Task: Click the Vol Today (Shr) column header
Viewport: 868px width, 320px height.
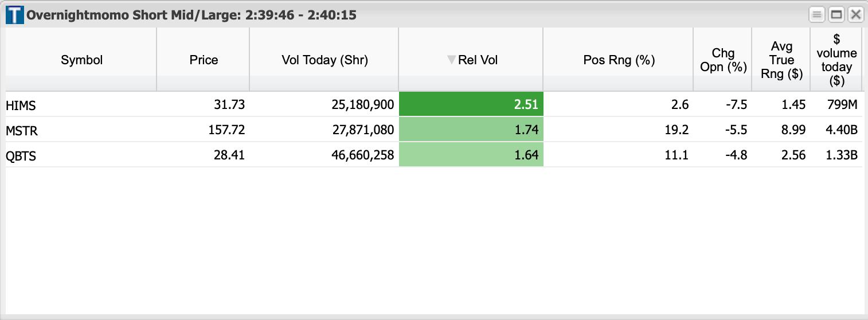Action: pyautogui.click(x=324, y=60)
